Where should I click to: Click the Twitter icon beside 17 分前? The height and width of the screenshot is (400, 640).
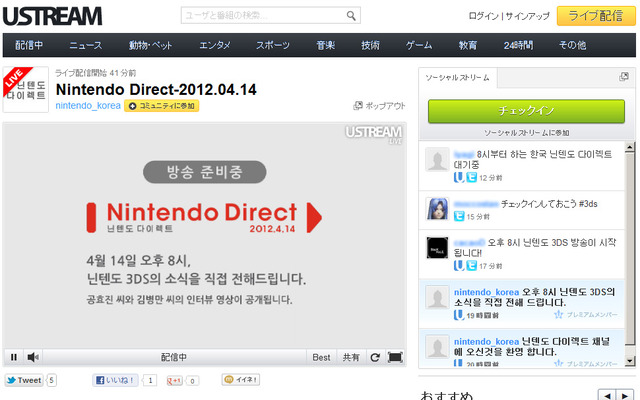tap(472, 265)
